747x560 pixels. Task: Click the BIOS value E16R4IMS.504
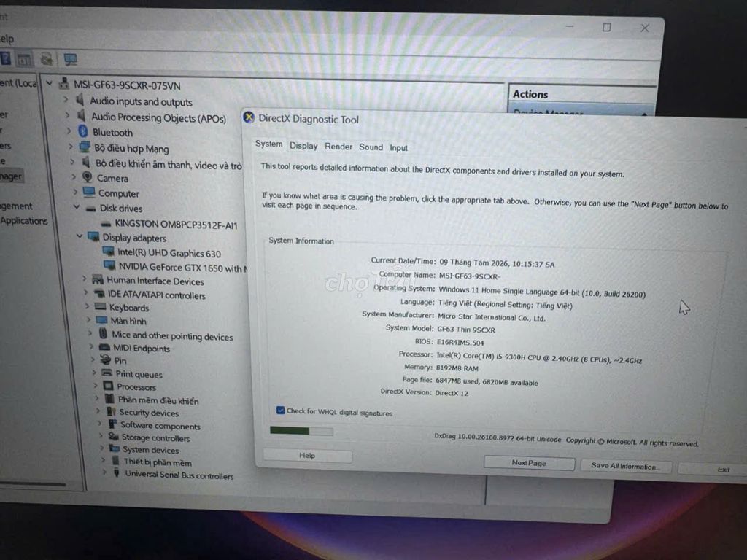[460, 342]
